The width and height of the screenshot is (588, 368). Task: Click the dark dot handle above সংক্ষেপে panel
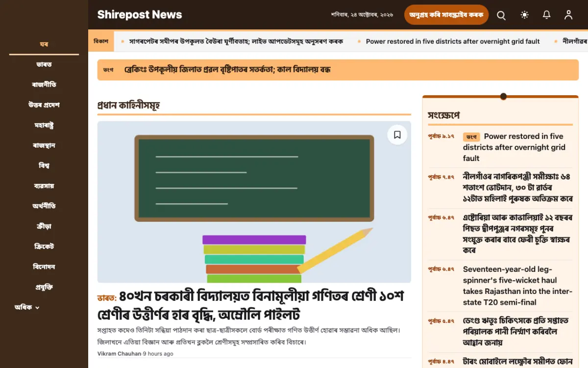[503, 96]
